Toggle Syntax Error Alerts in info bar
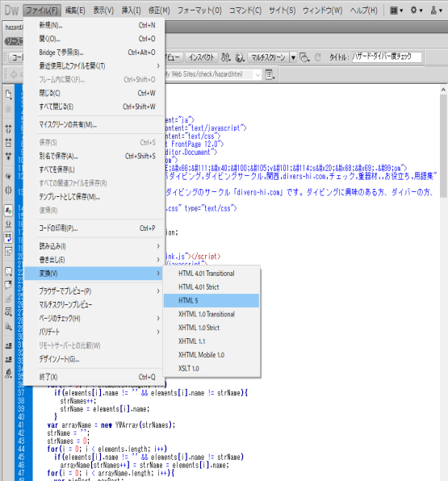Image resolution: width=448 pixels, height=481 pixels. tap(9, 252)
